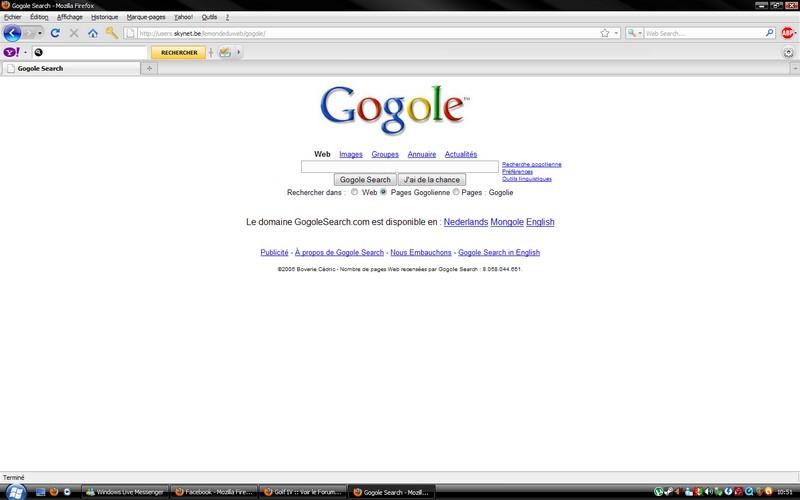
Task: Select the Pages : Gogolie radio button
Action: click(456, 192)
